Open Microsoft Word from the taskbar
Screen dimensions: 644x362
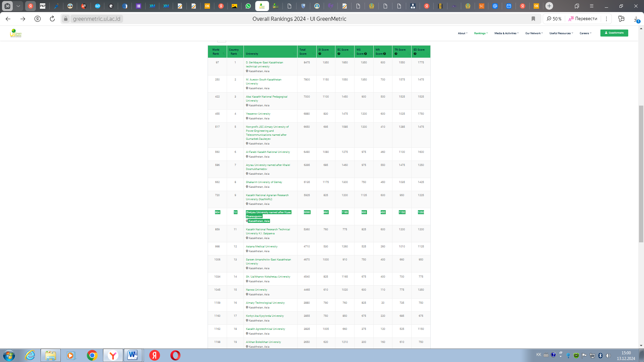point(133,355)
